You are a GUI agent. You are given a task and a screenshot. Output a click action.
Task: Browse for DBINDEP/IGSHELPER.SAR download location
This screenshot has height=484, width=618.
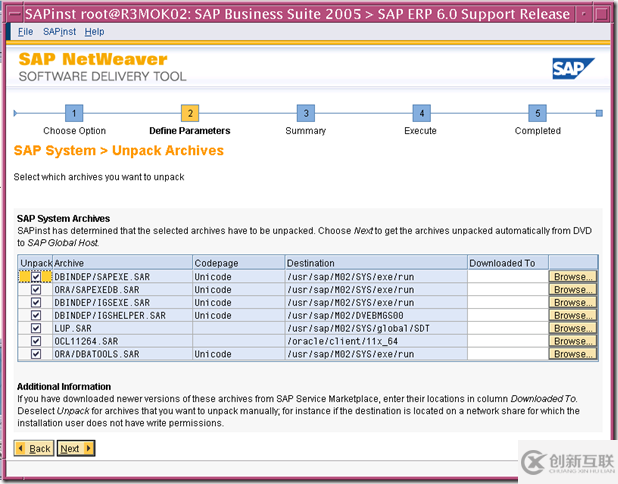point(573,315)
